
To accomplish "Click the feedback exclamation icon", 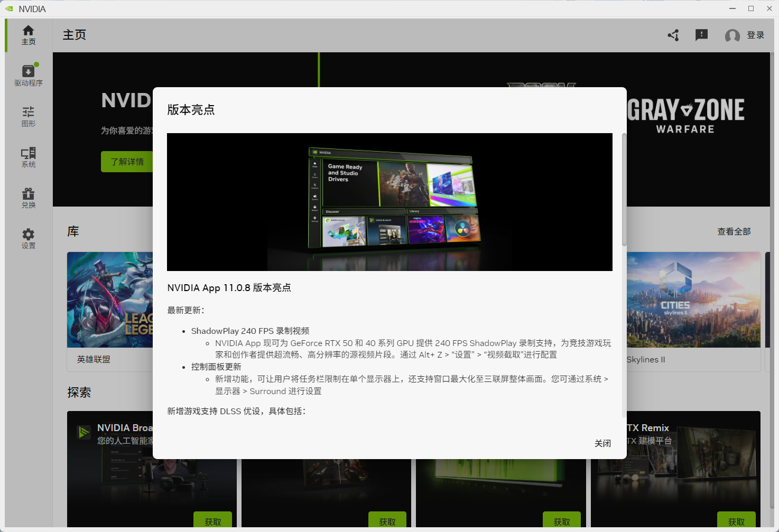I will click(x=701, y=35).
